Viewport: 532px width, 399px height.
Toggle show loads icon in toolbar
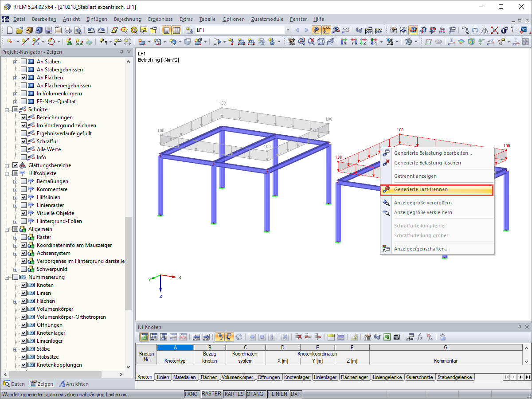[x=317, y=30]
